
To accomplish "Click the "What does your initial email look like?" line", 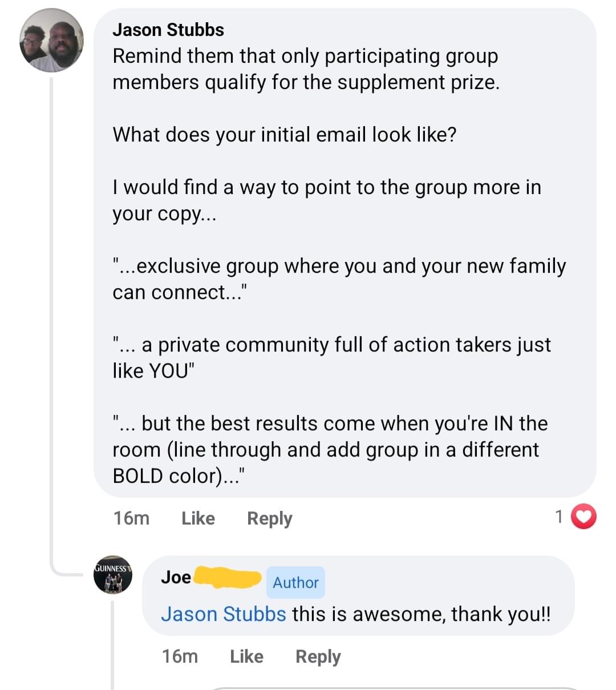I will coord(284,135).
